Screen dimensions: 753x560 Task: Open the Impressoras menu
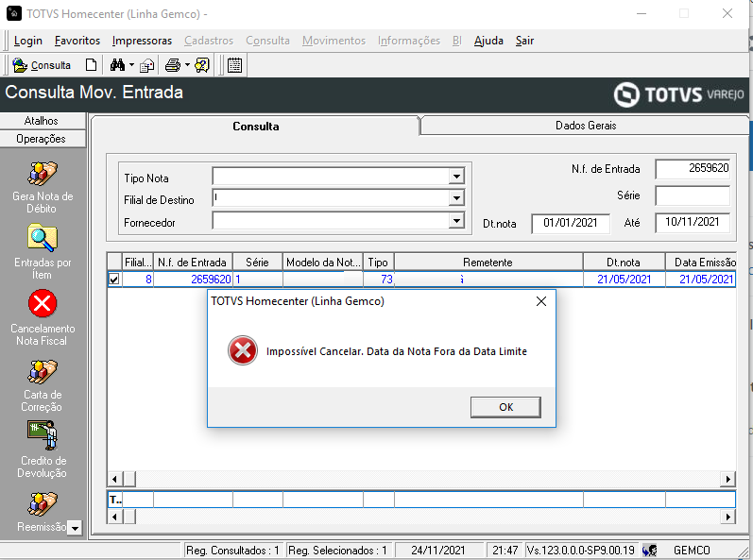[142, 41]
